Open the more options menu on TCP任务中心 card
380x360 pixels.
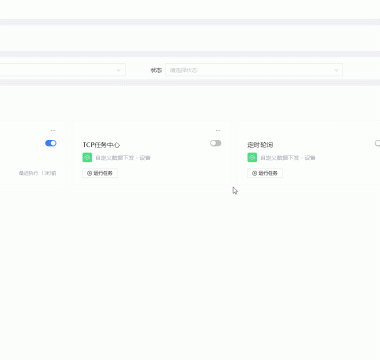tap(218, 130)
